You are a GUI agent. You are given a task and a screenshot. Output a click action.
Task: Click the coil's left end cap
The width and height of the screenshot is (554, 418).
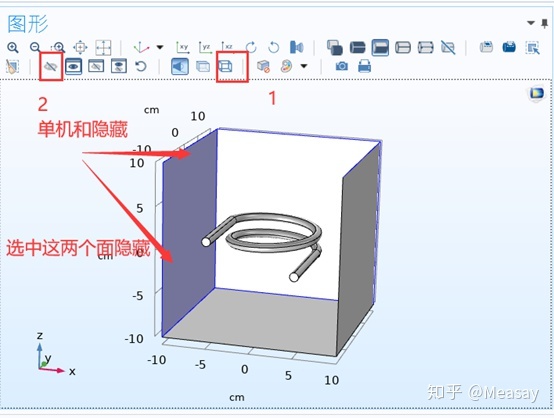206,242
